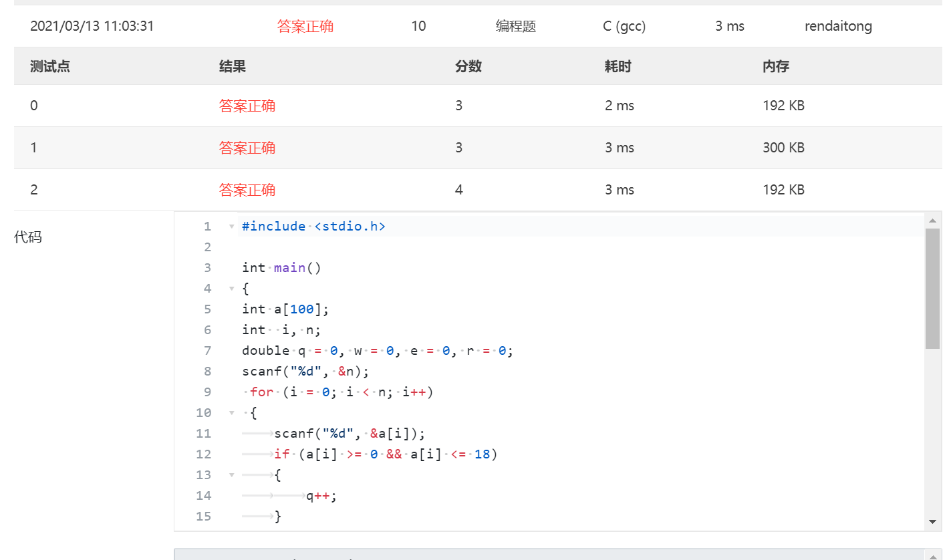Click the int a[100]; code line
This screenshot has height=560, width=949.
click(x=286, y=309)
